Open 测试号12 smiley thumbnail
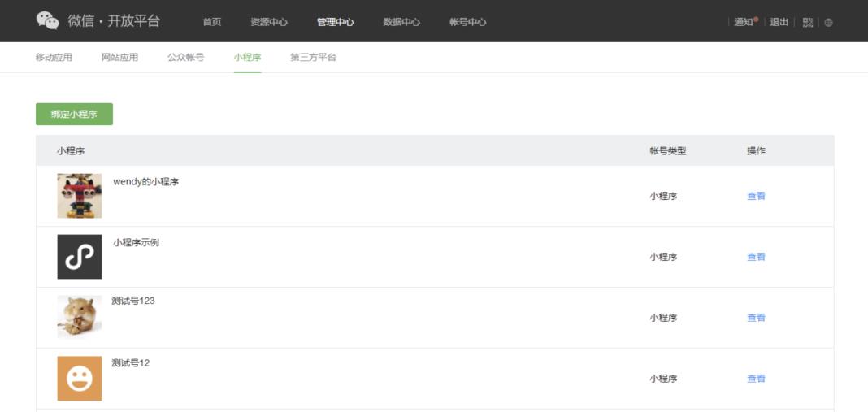This screenshot has width=868, height=412. pos(80,378)
